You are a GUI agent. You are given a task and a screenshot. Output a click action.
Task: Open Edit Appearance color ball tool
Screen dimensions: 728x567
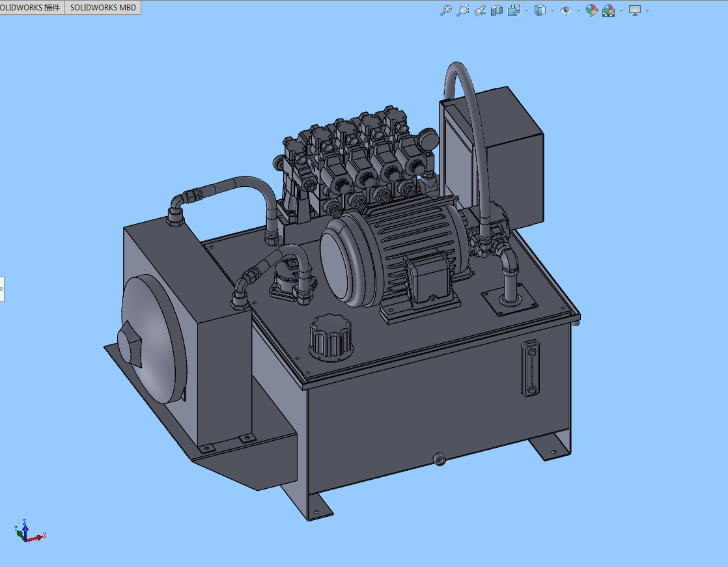(x=592, y=10)
